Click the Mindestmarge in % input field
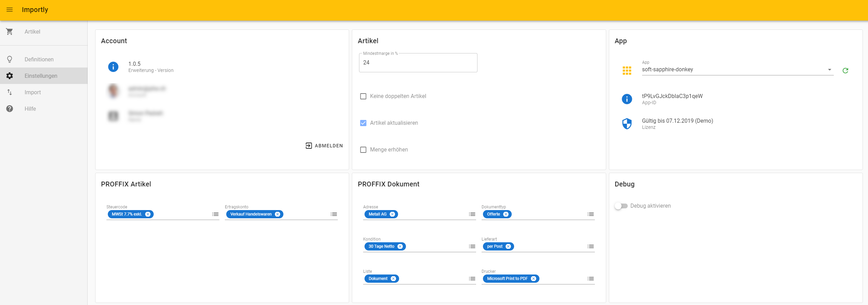868x305 pixels. 418,63
